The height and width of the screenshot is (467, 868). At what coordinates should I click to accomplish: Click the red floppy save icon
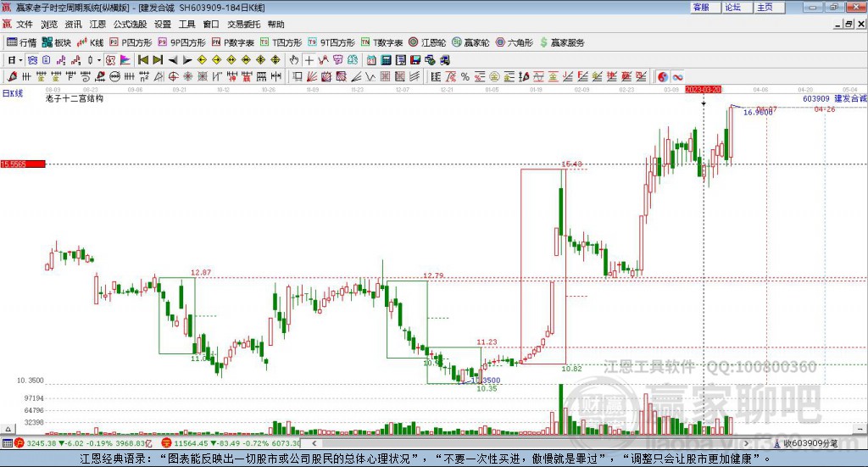(415, 60)
